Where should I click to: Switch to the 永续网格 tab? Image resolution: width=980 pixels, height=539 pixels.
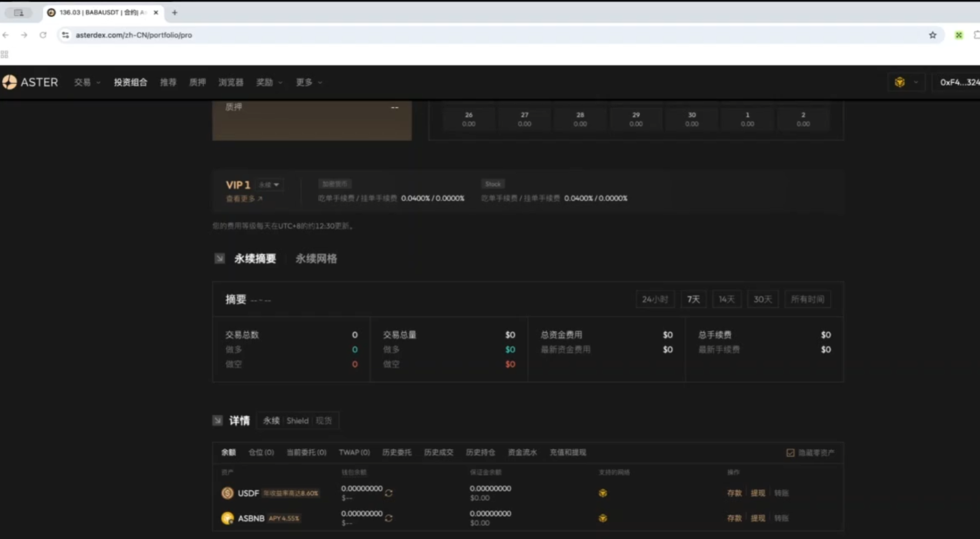coord(316,259)
